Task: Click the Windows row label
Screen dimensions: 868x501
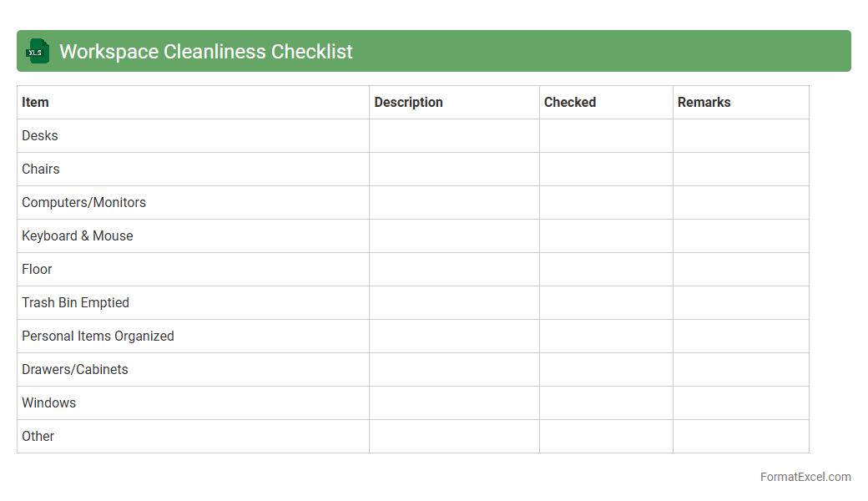Action: point(49,403)
